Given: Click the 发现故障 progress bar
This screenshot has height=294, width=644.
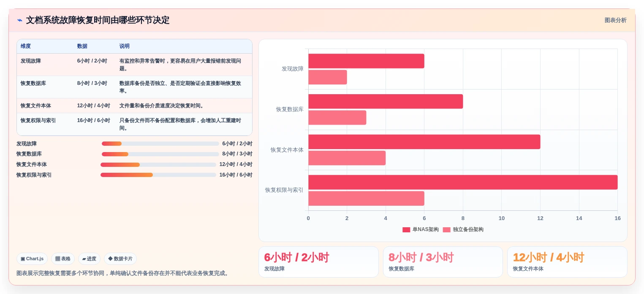Looking at the screenshot, I should 160,144.
